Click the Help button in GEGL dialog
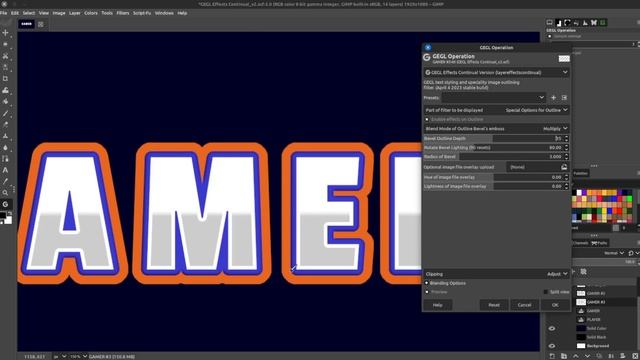Screen dimensions: 640x360 [x=438, y=305]
